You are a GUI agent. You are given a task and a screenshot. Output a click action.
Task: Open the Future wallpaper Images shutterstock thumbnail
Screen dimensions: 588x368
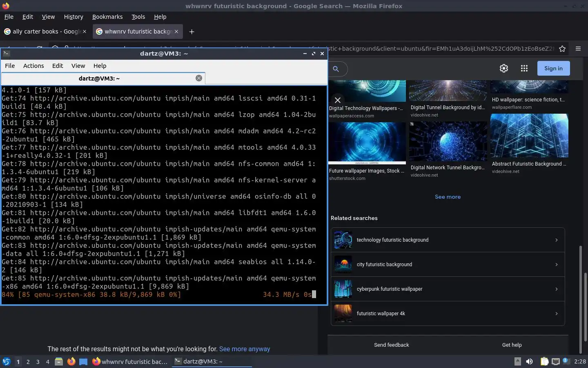click(367, 143)
